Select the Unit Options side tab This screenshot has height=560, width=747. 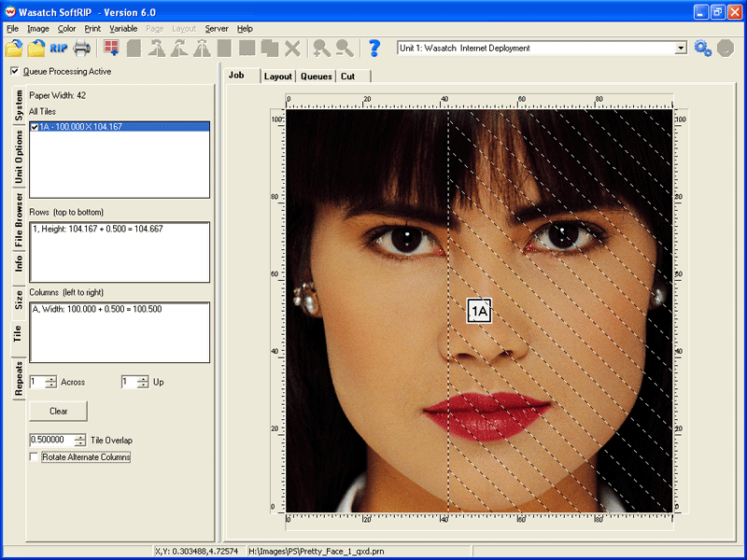pos(19,157)
